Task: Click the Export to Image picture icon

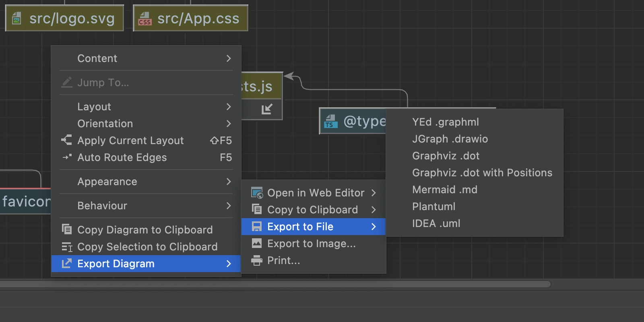Action: 256,243
